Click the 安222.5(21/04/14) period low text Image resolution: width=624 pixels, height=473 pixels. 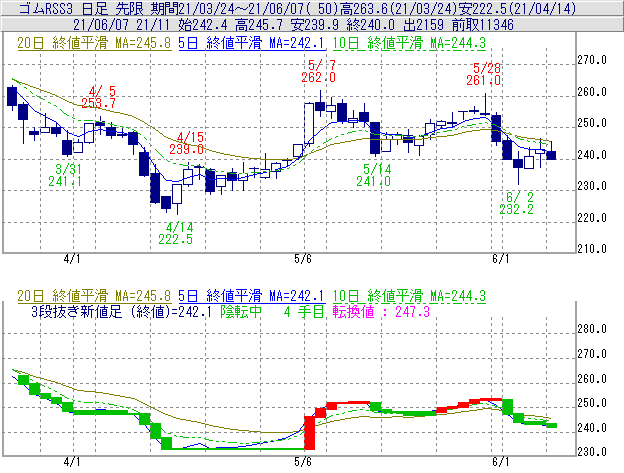[517, 8]
